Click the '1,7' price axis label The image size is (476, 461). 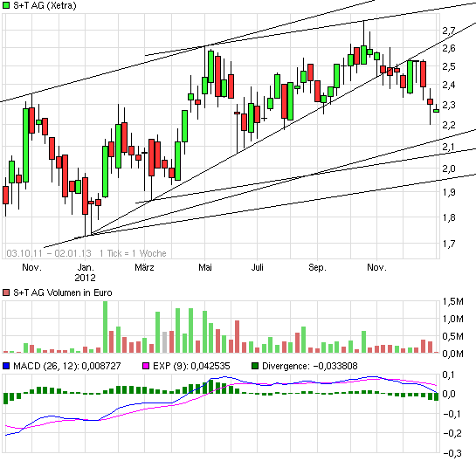tap(449, 244)
